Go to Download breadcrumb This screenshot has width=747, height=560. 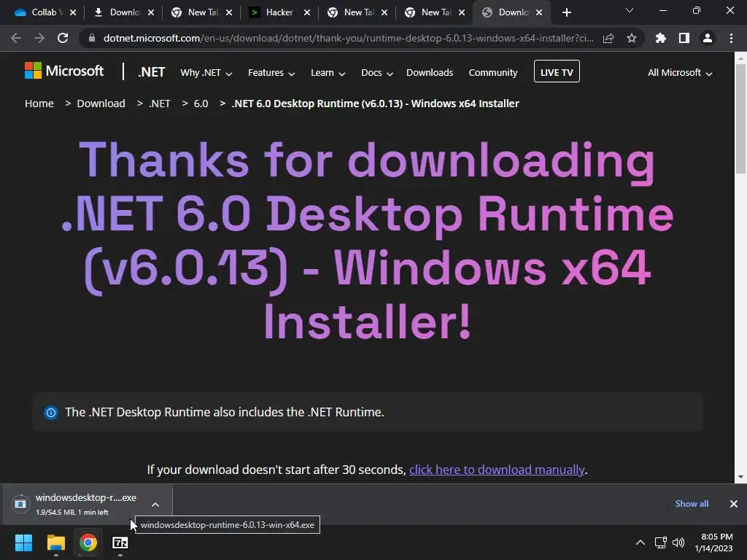[101, 104]
